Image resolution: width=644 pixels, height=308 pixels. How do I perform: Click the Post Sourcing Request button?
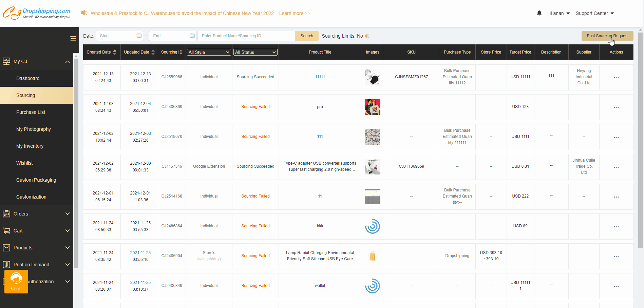click(607, 36)
